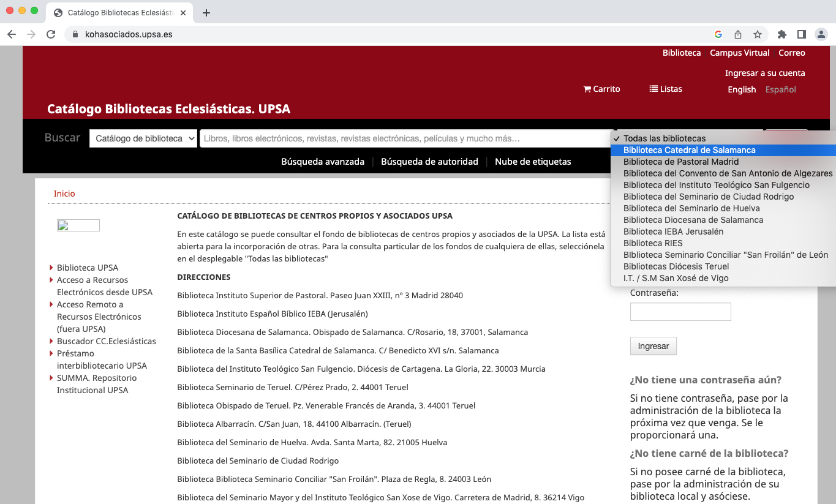Open the Listas menu
Screen dimensions: 836x504
pyautogui.click(x=666, y=89)
